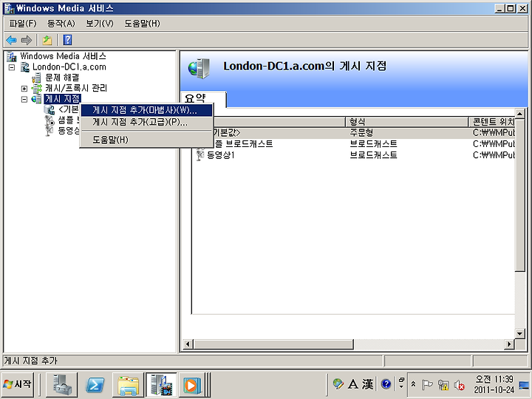
Task: Select the 동영상1 row in list
Action: [354, 155]
